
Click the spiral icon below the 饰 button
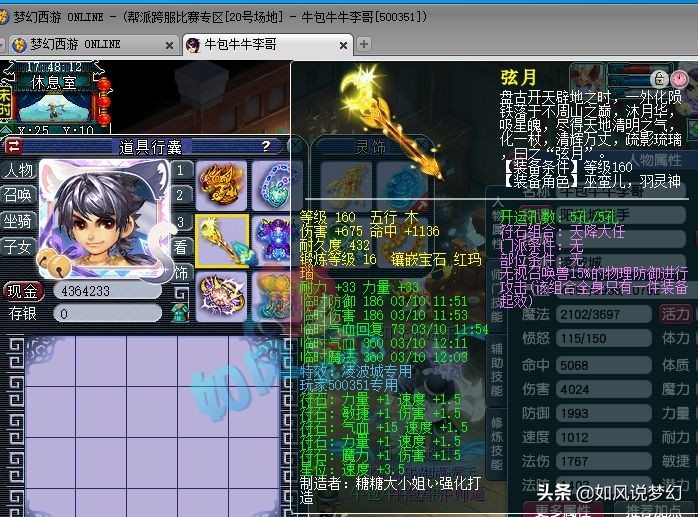coord(180,294)
